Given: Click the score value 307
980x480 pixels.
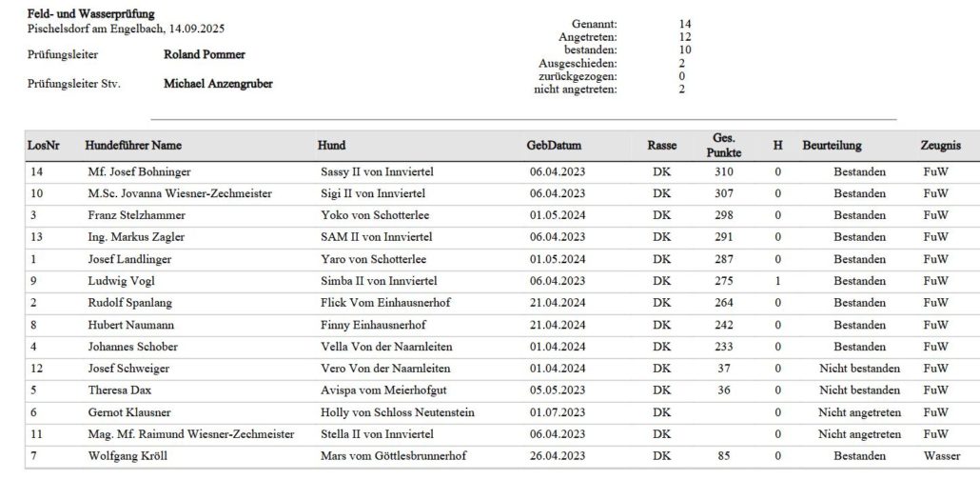Looking at the screenshot, I should 724,193.
